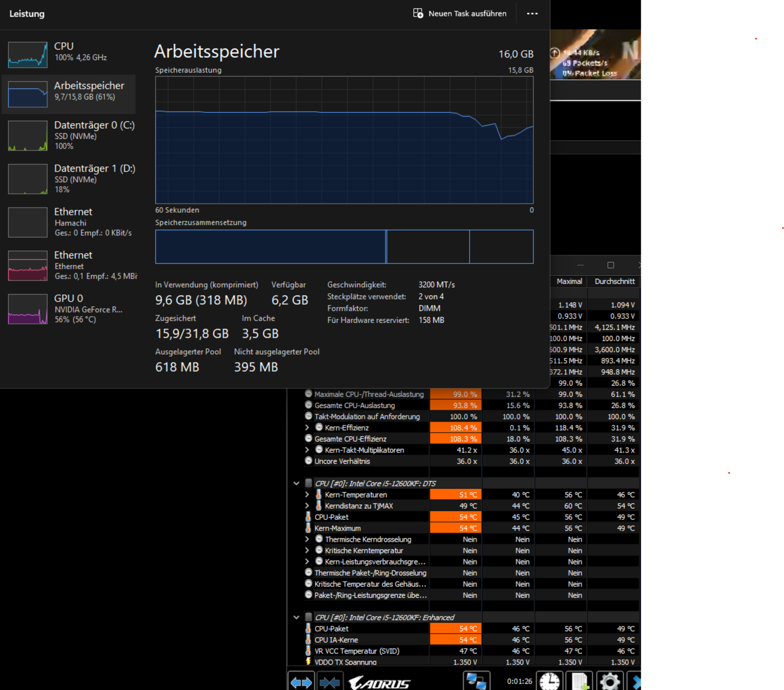Click the Kern-Effizienz 108.4 % value
784x690 pixels.
pos(463,428)
